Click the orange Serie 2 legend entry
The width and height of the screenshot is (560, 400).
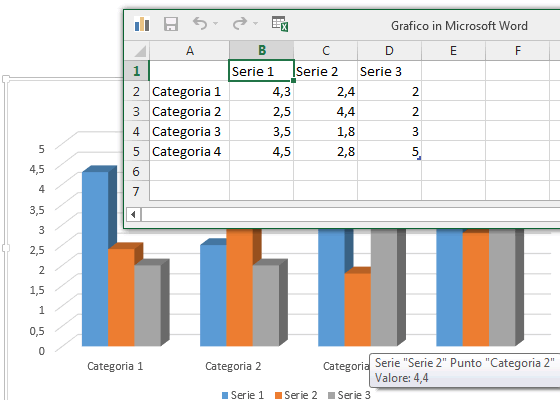point(296,395)
